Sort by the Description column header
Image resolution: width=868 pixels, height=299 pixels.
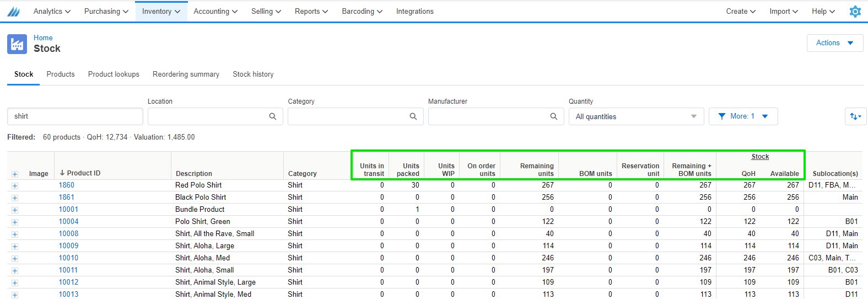tap(194, 173)
